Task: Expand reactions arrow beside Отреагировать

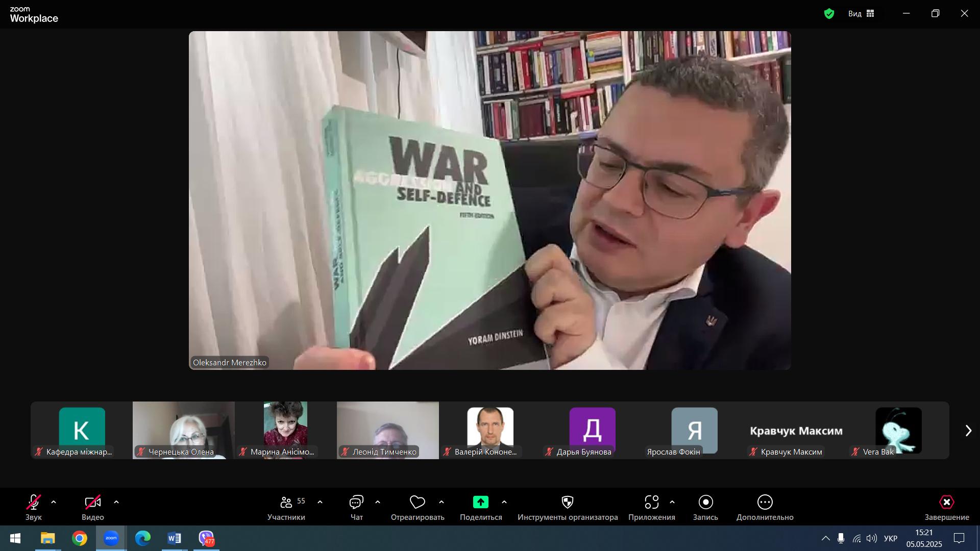Action: (442, 503)
